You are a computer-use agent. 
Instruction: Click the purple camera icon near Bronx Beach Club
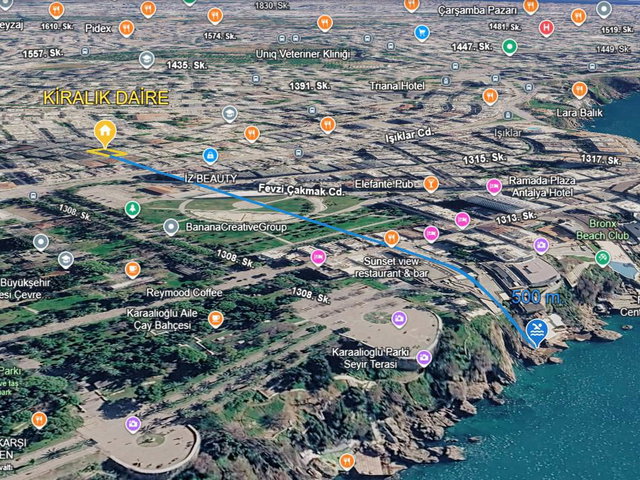point(541,245)
